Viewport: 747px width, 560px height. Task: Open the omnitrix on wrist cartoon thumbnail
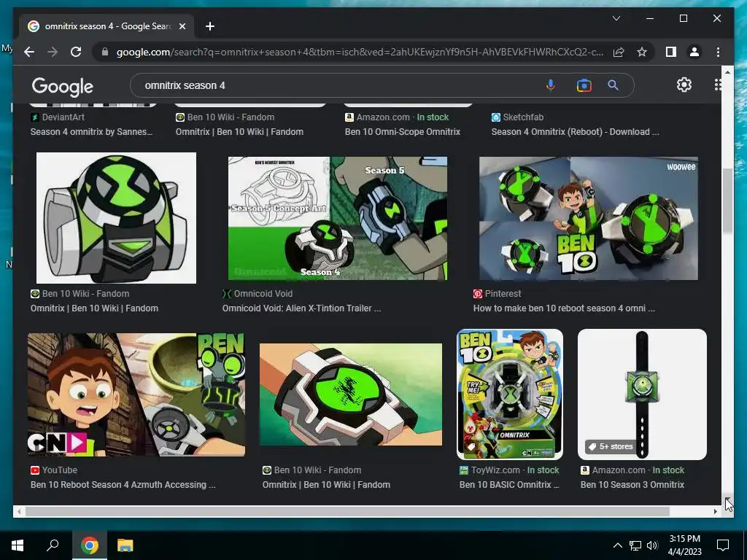[351, 394]
